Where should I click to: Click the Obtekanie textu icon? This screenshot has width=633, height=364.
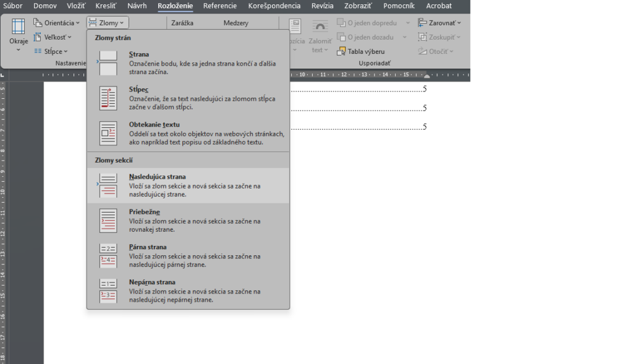coord(108,133)
